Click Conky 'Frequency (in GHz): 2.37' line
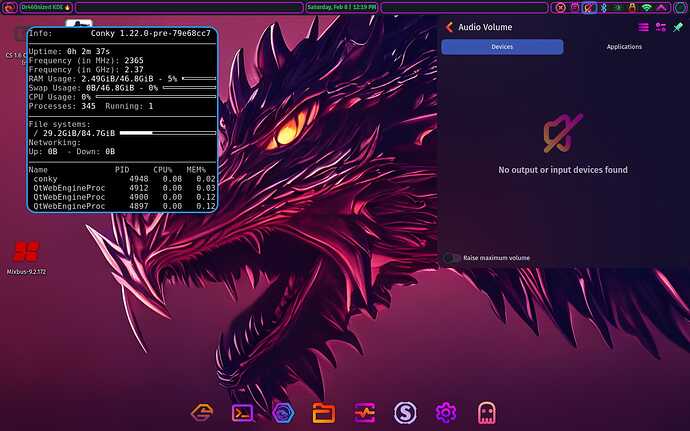This screenshot has width=690, height=431. point(86,70)
